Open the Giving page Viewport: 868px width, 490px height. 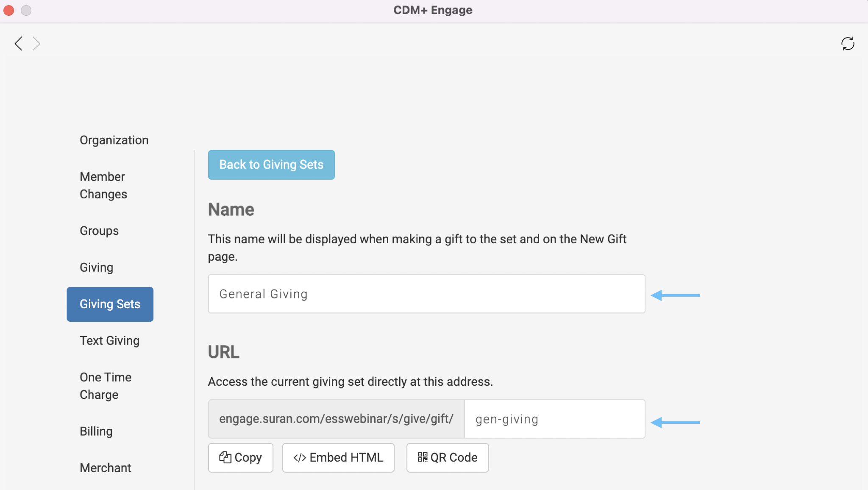(x=96, y=267)
